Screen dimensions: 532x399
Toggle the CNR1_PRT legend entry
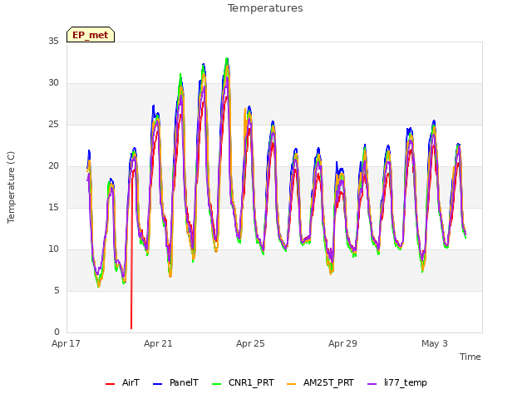pyautogui.click(x=243, y=383)
